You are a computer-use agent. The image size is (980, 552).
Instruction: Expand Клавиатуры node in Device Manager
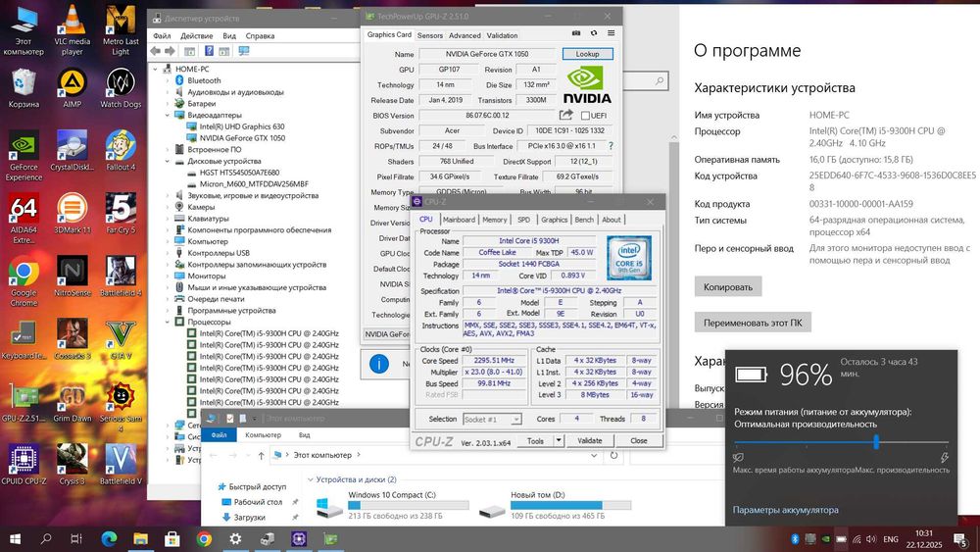point(168,219)
